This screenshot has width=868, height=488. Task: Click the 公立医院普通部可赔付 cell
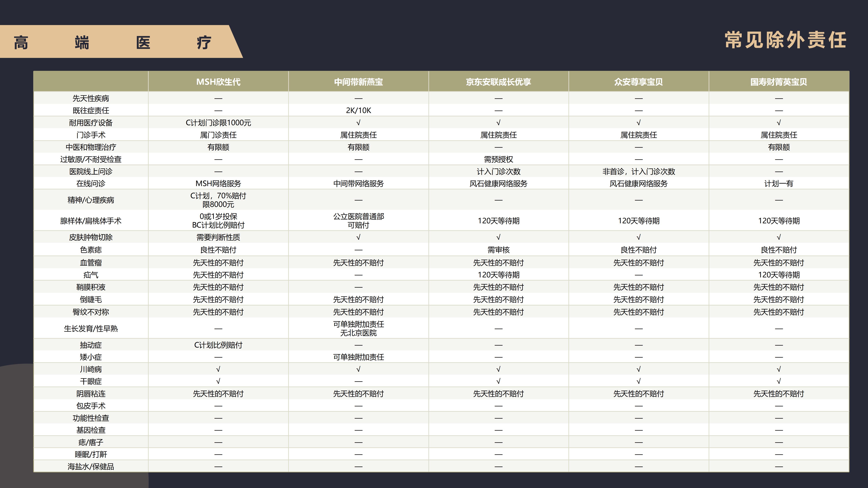point(358,221)
